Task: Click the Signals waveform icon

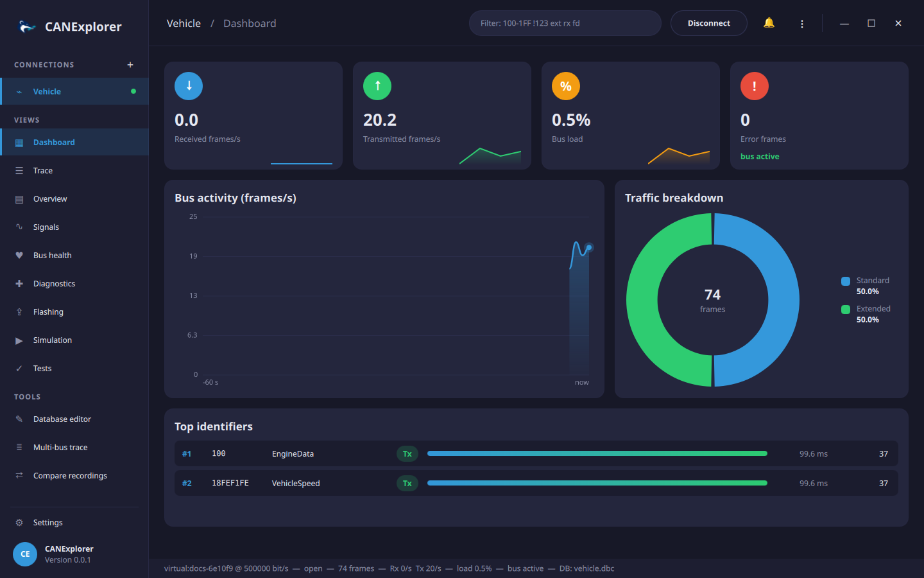Action: 19,227
